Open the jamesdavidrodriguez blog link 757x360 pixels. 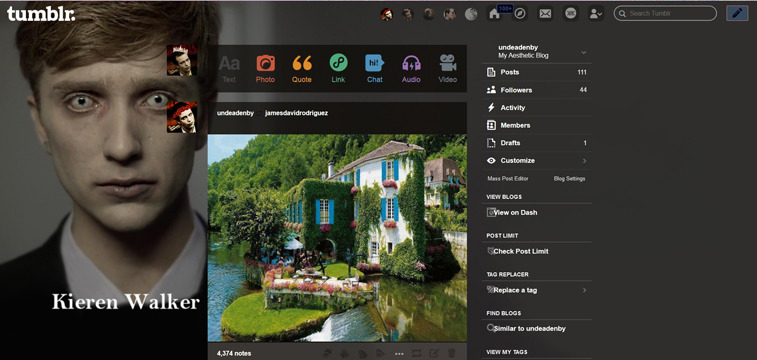(x=296, y=113)
